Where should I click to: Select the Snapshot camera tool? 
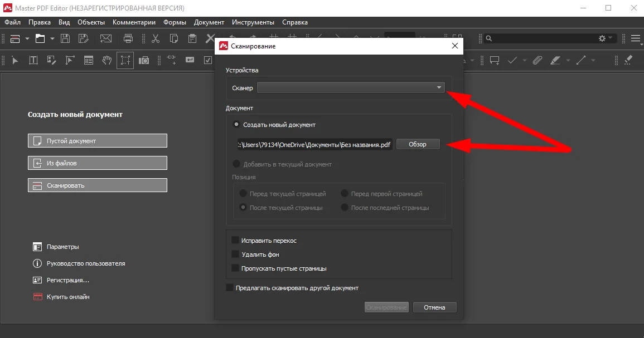(144, 60)
